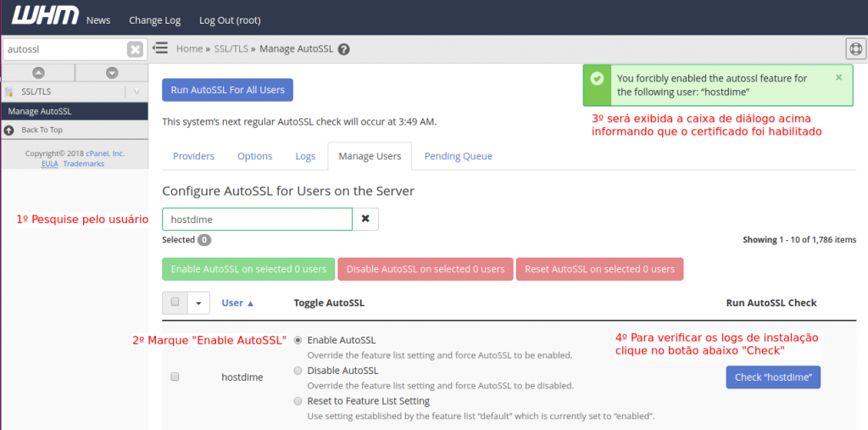Open SSL/TLS sidebar category

point(36,92)
